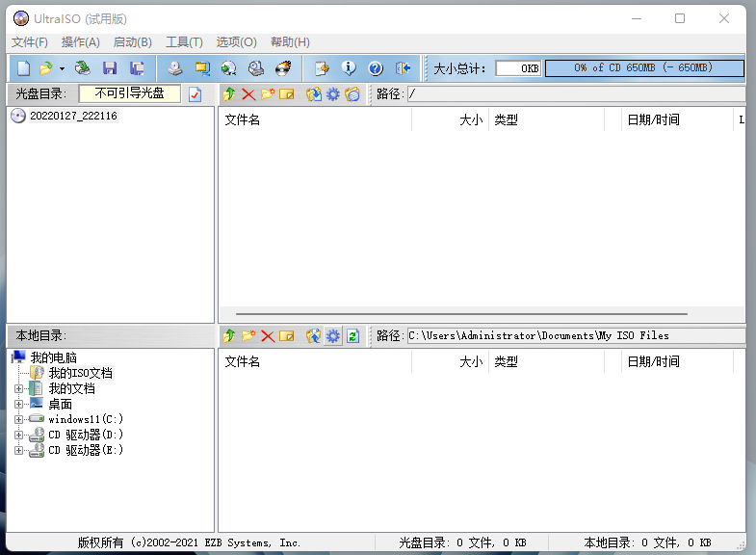Click the blue help question mark icon
Screen dimensions: 756x555
coord(376,68)
